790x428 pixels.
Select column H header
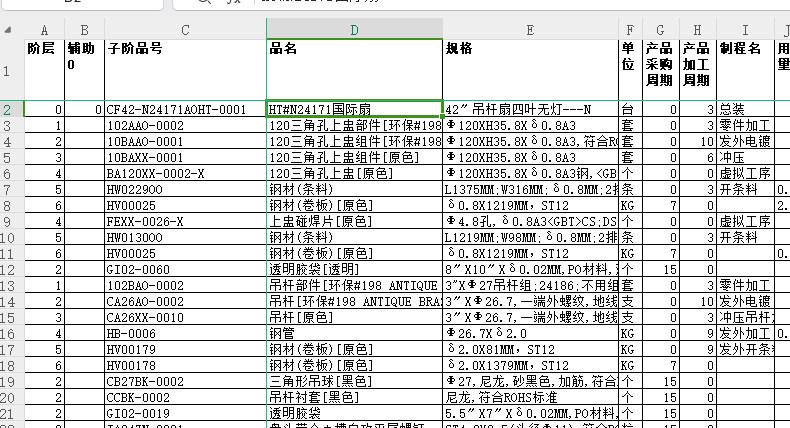tap(698, 30)
